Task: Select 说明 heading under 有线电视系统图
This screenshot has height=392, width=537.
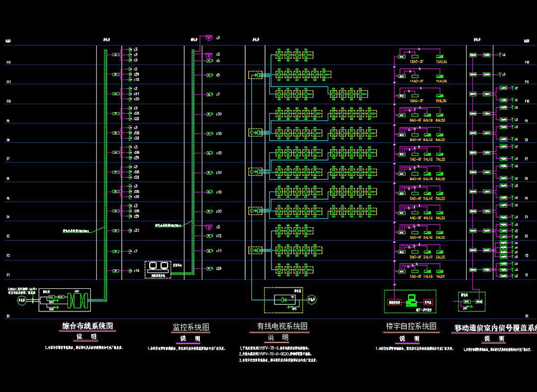Action: tap(282, 338)
